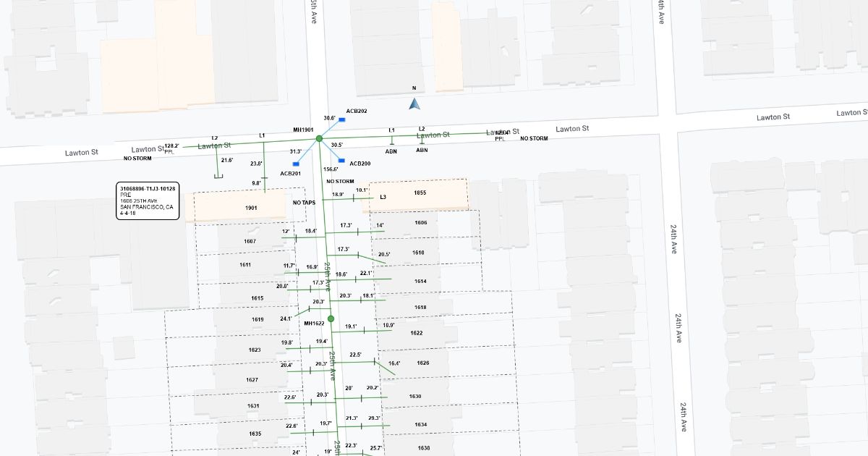Select parcel 1634 on the map
The width and height of the screenshot is (868, 456).
click(421, 425)
